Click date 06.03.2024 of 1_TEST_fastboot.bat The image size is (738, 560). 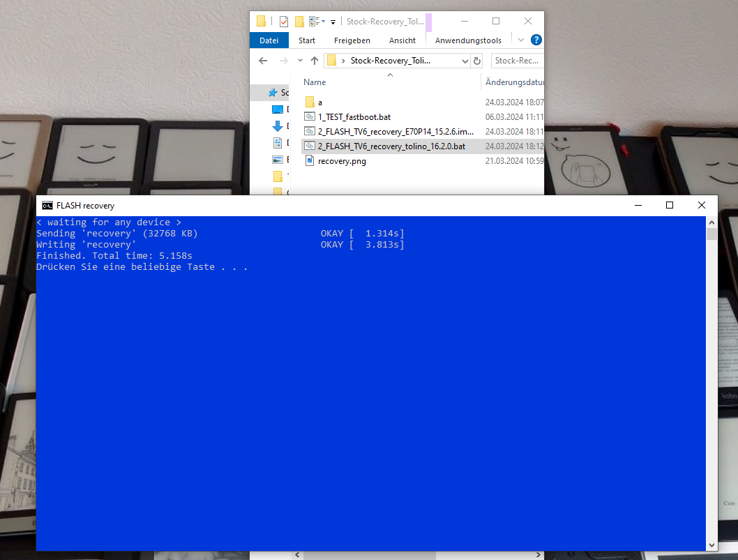click(514, 117)
